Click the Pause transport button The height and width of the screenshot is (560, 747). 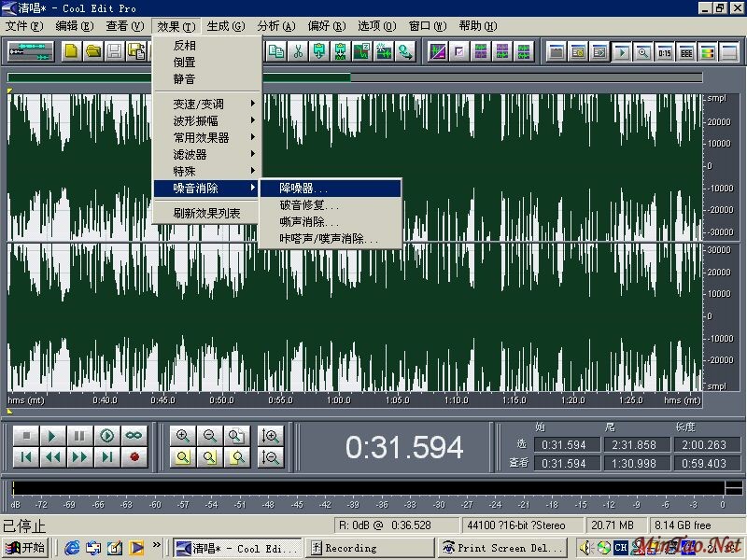[80, 436]
